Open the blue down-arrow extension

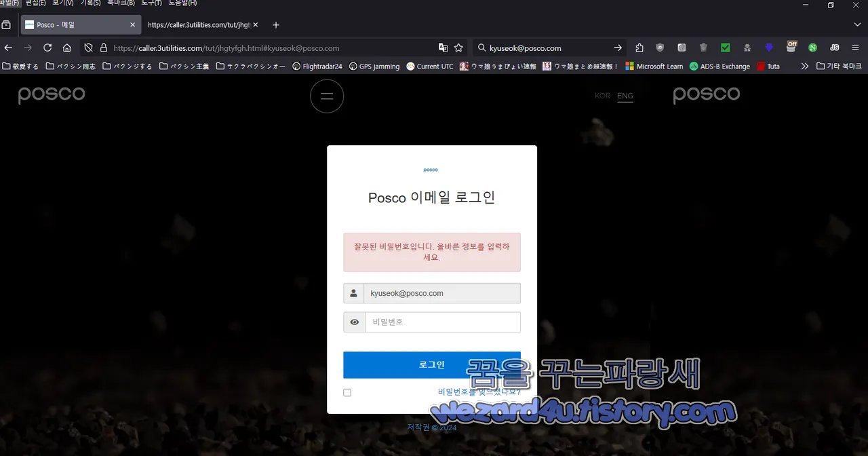pos(769,47)
